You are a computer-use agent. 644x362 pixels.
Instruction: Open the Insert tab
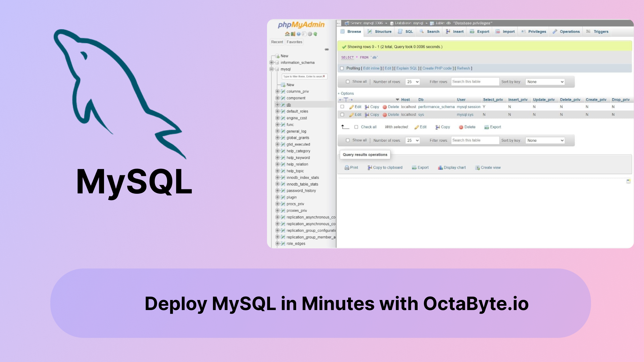click(454, 32)
